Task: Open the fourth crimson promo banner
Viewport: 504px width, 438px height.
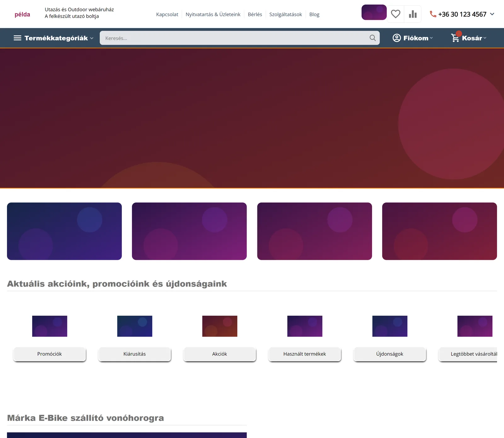Action: pyautogui.click(x=439, y=231)
